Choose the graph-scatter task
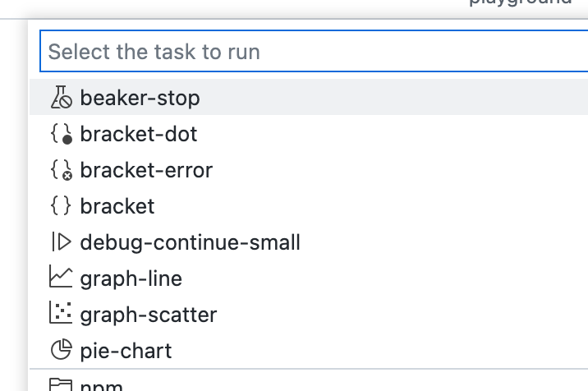The image size is (588, 391). point(149,315)
